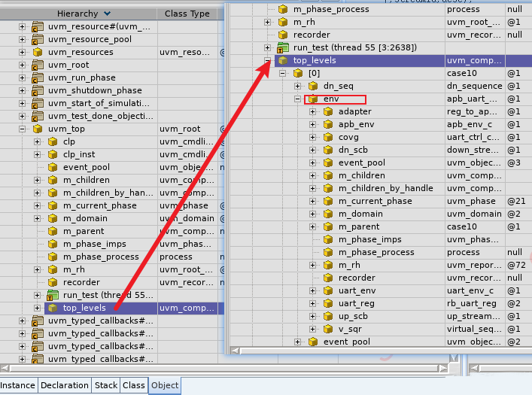This screenshot has width=532, height=395.
Task: Switch to the Stack tab
Action: point(106,385)
